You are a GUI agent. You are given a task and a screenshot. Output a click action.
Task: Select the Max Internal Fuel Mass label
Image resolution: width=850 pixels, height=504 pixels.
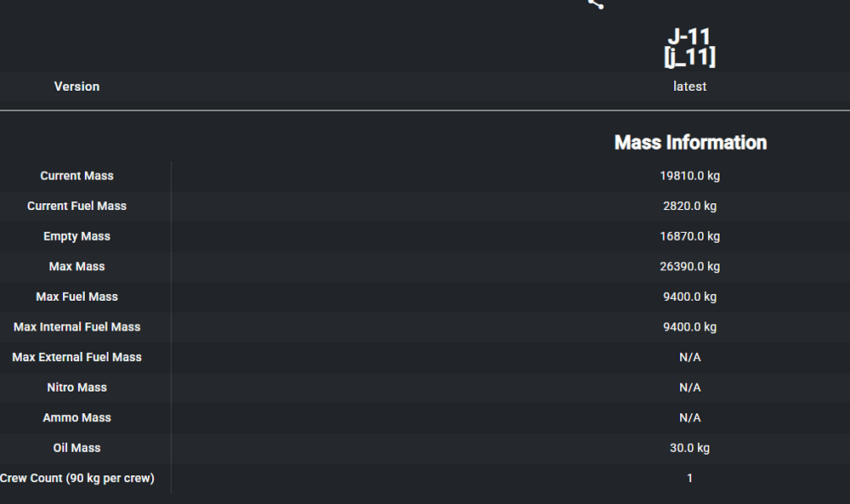coord(76,327)
